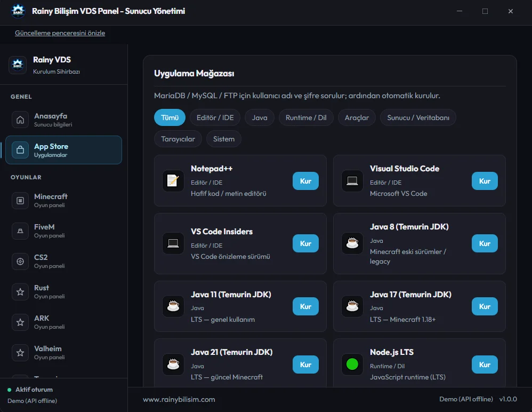Click the Java 8 coffee cup icon
532x412 pixels.
352,243
